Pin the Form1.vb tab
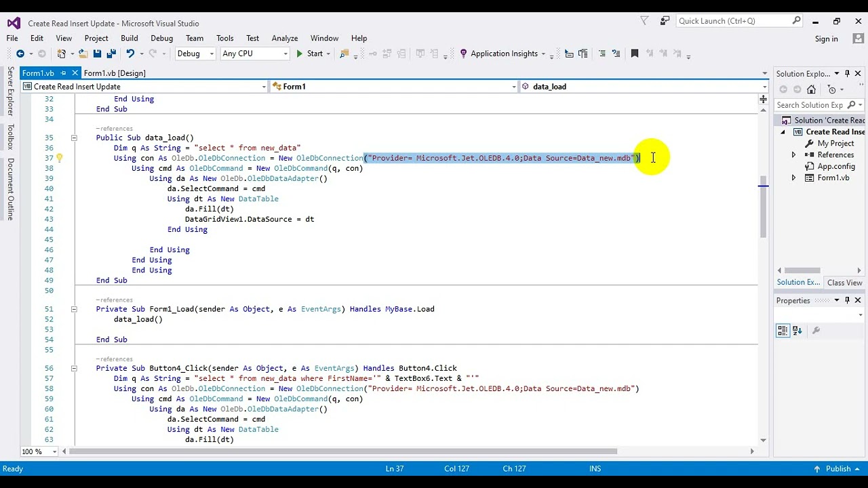 click(x=64, y=73)
